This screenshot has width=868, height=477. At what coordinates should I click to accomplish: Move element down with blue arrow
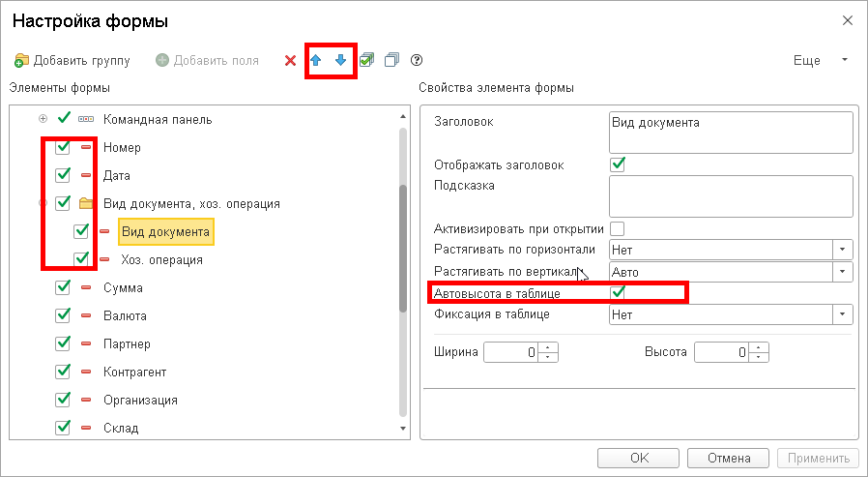340,61
